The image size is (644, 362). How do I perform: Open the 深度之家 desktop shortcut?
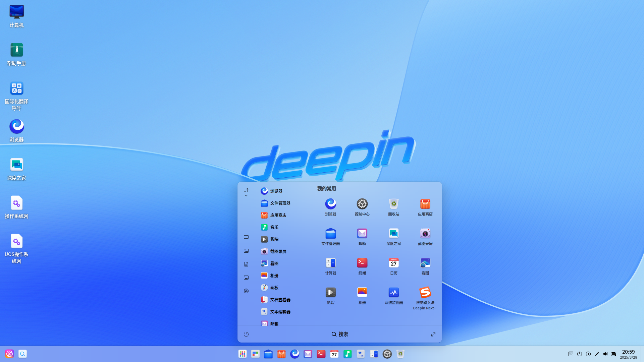point(16,169)
